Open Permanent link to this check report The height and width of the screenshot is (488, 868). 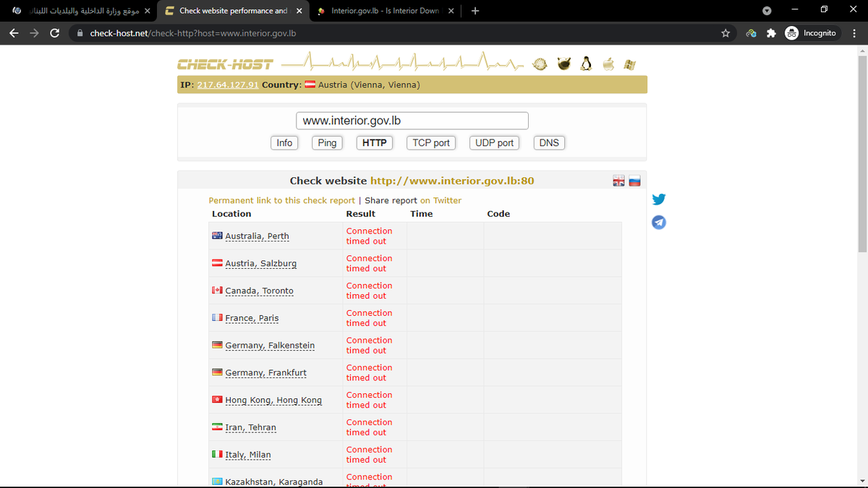tap(282, 201)
